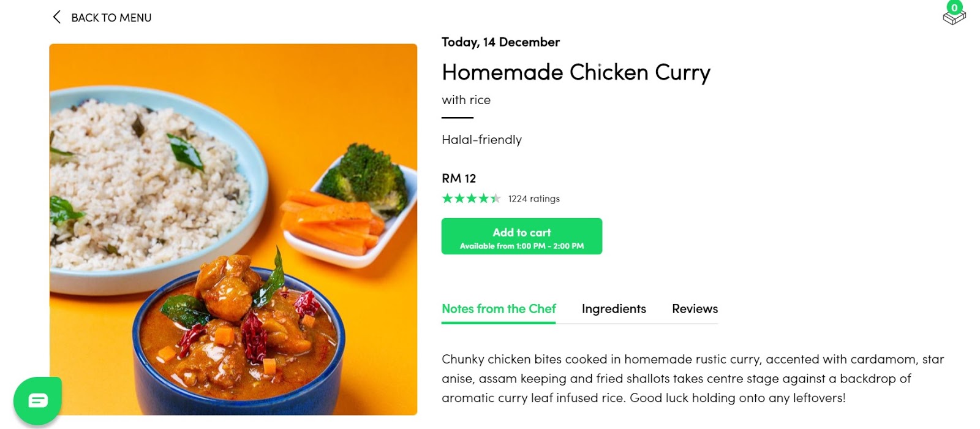The height and width of the screenshot is (429, 980).
Task: Click the back arrow chevron icon
Action: tap(56, 17)
